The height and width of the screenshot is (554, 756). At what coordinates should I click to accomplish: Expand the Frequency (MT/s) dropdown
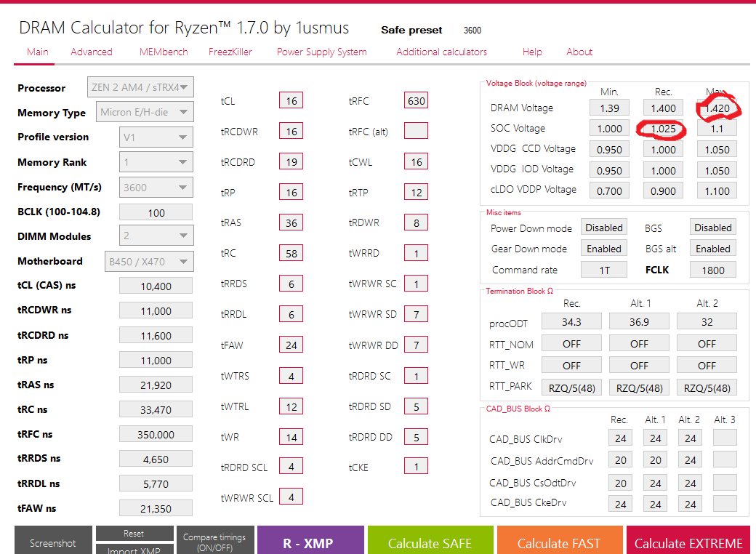click(x=156, y=187)
